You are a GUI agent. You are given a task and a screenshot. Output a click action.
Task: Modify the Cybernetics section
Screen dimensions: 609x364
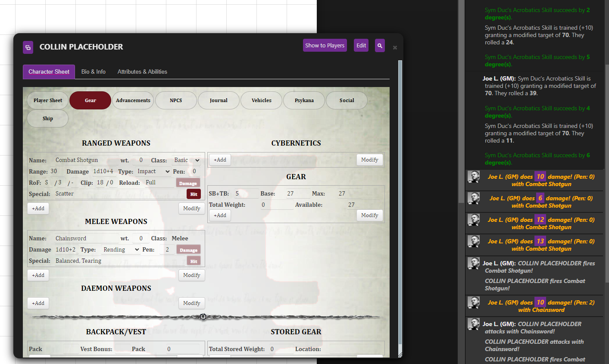point(369,159)
